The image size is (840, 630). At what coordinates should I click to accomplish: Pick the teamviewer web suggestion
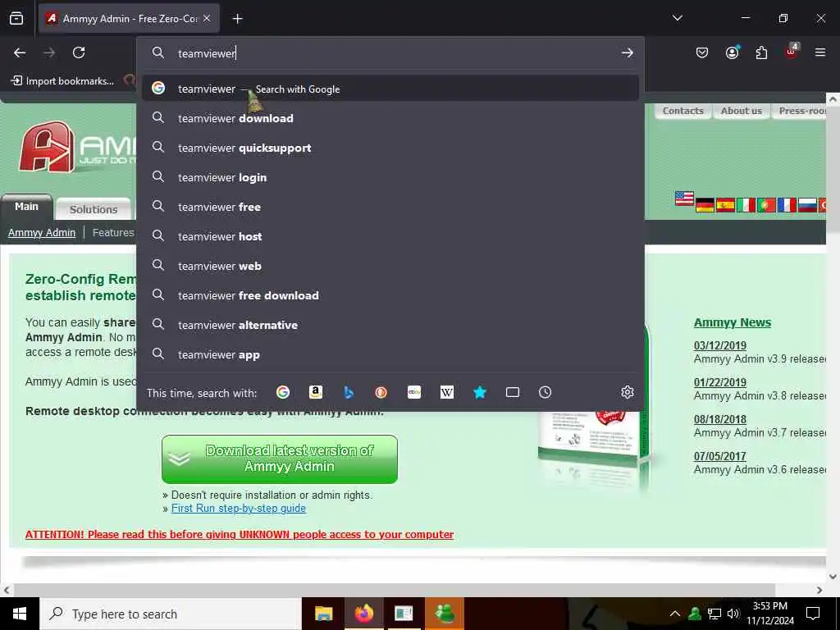coord(390,266)
